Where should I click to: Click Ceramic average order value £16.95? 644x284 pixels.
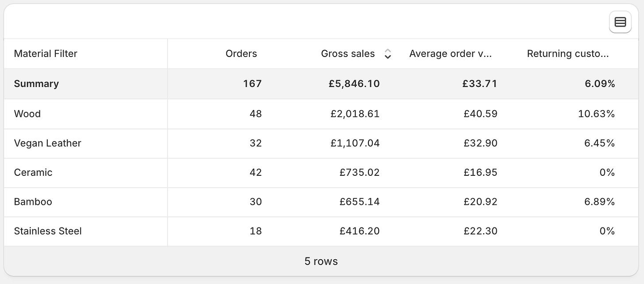480,172
